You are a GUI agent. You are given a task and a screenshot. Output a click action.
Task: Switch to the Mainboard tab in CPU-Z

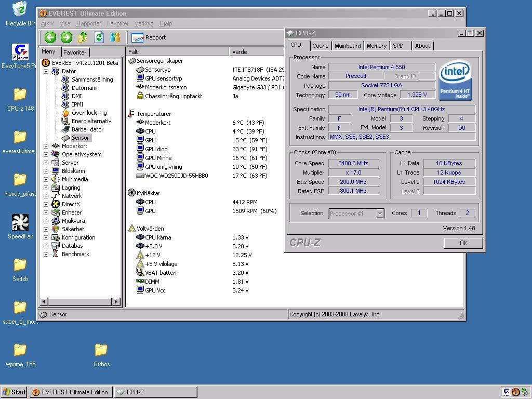[x=347, y=46]
